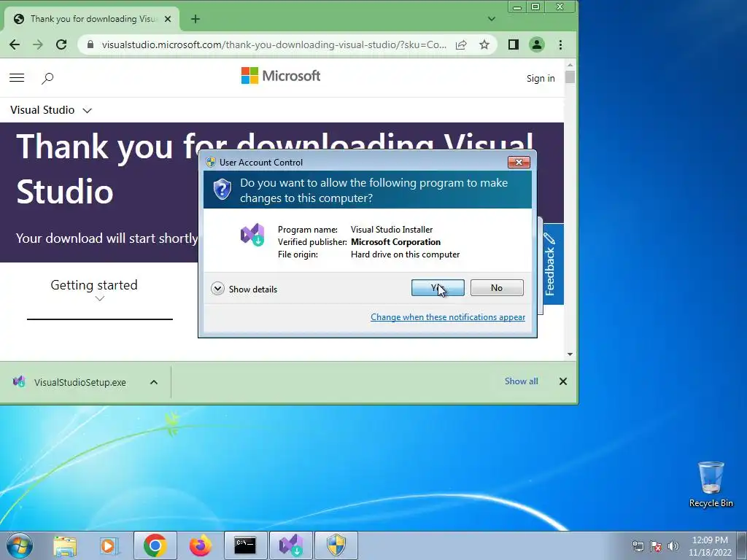Image resolution: width=747 pixels, height=560 pixels.
Task: Click the volume tray icon
Action: (x=673, y=546)
